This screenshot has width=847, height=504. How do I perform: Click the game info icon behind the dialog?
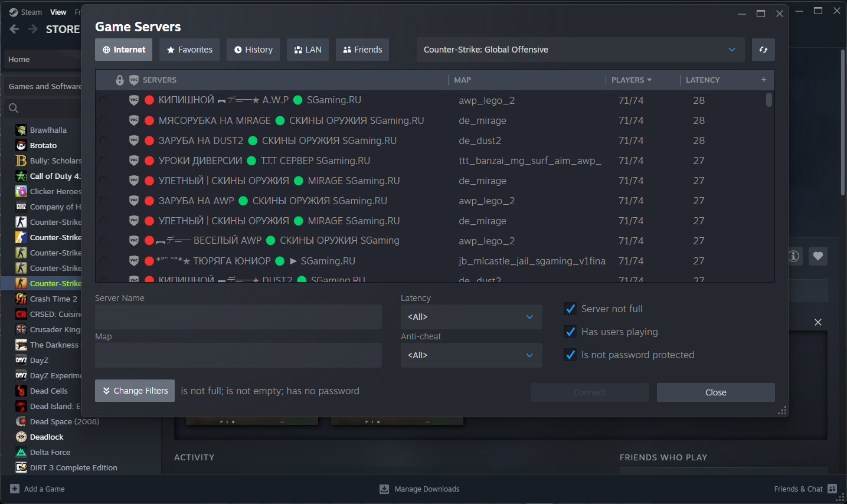point(794,256)
